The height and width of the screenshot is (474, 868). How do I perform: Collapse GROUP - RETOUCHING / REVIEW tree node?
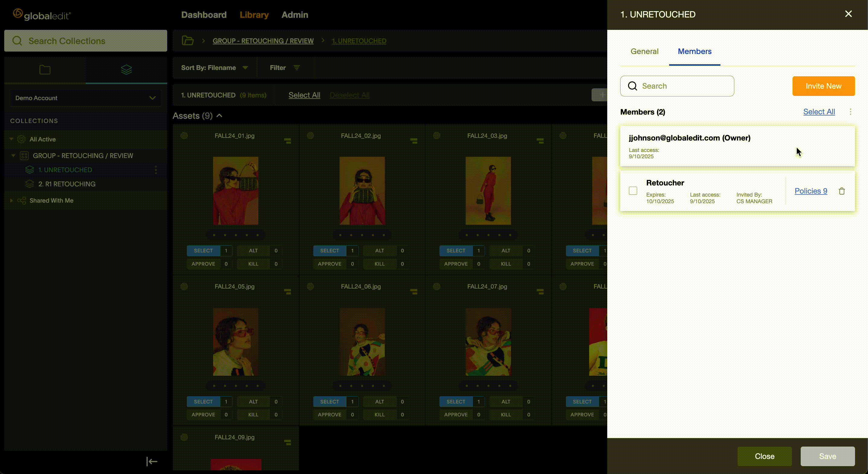(14, 156)
